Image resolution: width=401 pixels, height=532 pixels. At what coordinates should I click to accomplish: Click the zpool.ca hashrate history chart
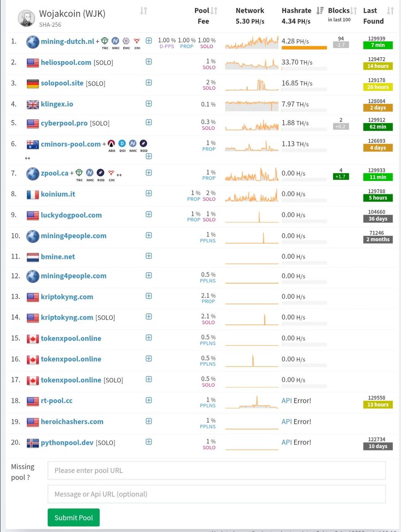click(x=252, y=174)
